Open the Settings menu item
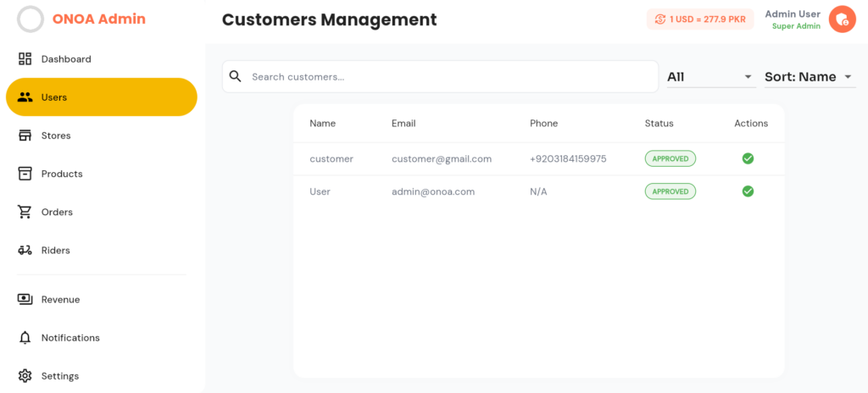 102,376
